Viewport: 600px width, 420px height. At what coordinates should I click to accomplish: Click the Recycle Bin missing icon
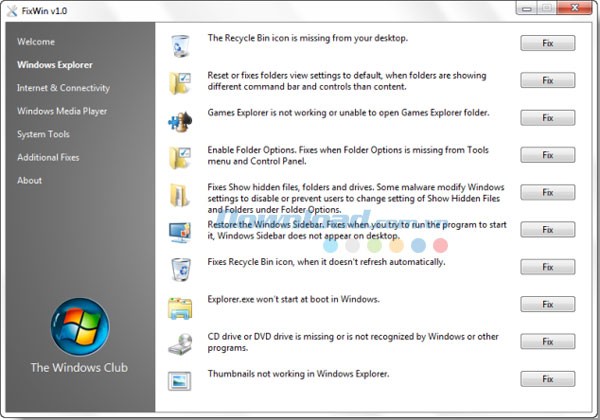(x=181, y=45)
